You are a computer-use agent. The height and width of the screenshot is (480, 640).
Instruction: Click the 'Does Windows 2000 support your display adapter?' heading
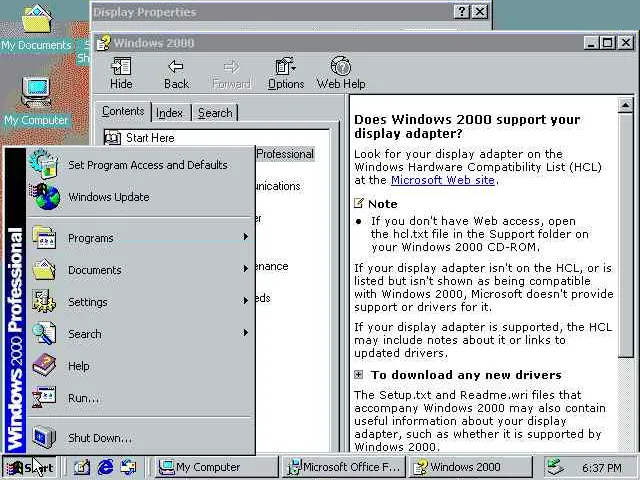coord(467,127)
